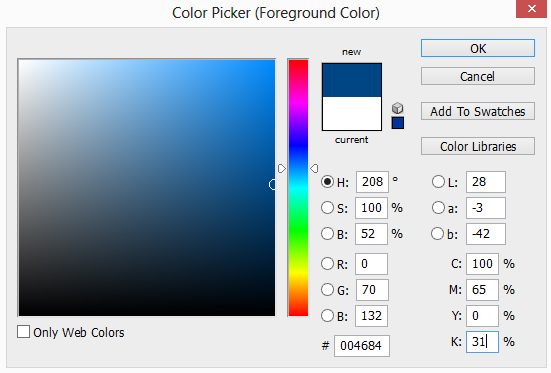Click the web-safe color swatch below cube
This screenshot has height=373, width=551.
tap(397, 123)
